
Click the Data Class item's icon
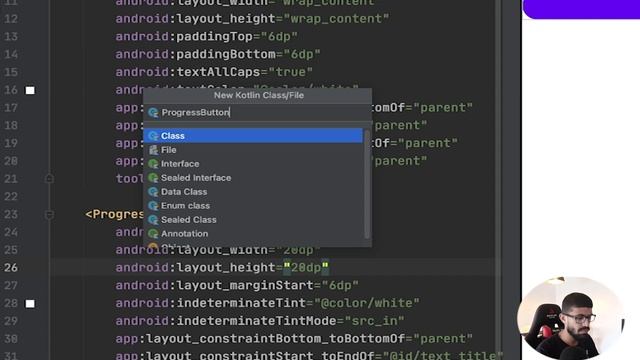click(153, 192)
